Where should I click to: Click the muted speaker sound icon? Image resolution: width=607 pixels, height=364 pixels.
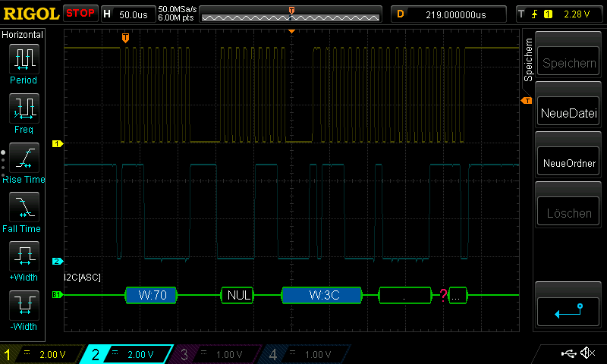587,353
